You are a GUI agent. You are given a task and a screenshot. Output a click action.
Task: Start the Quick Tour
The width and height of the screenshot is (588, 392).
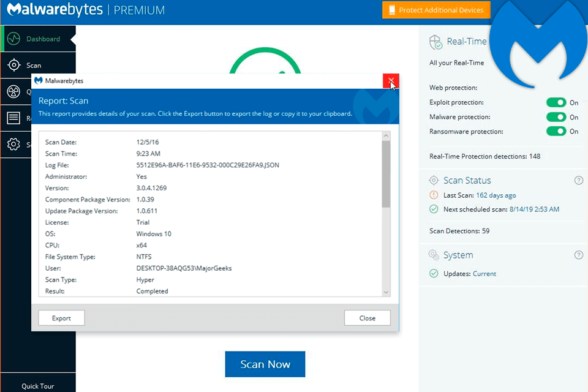38,386
